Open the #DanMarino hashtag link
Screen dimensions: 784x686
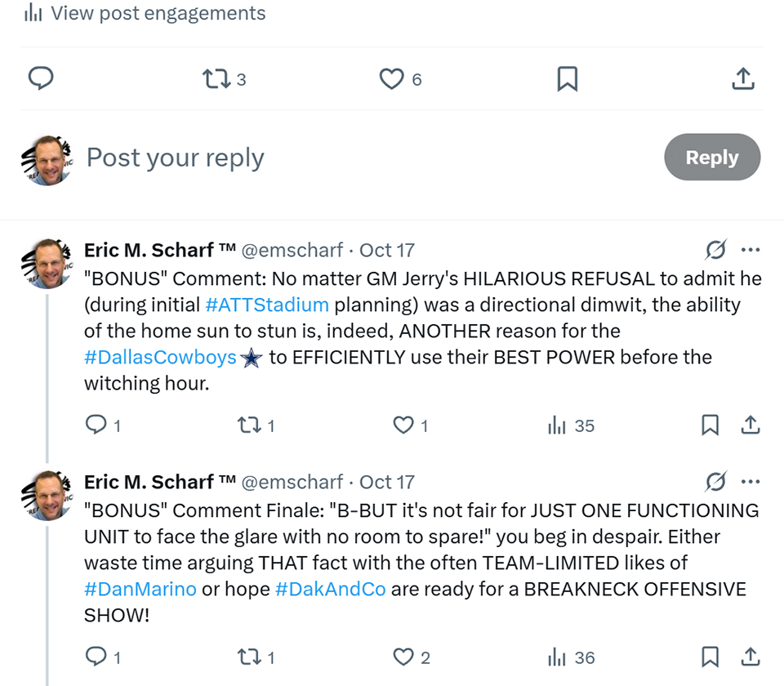pos(140,589)
